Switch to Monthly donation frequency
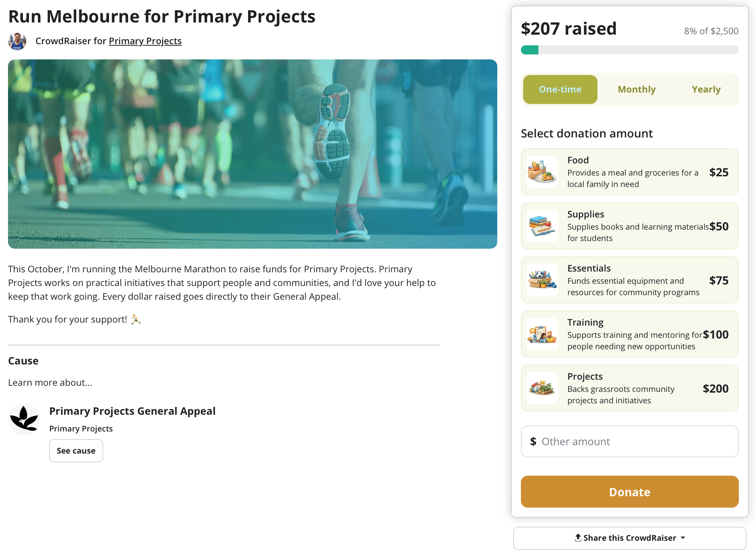The height and width of the screenshot is (556, 756). coord(636,89)
